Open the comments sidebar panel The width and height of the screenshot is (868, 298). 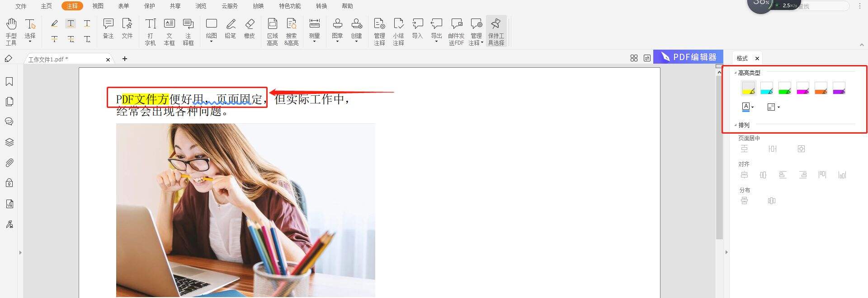click(x=9, y=121)
